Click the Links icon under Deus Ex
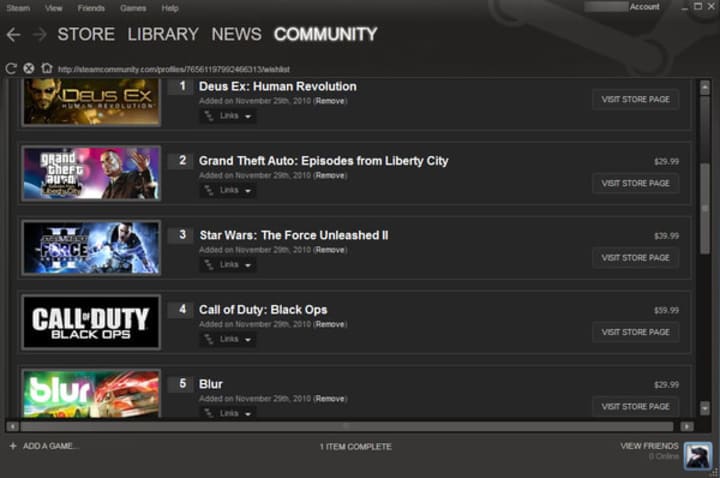Screen dimensions: 720x478 coord(209,116)
